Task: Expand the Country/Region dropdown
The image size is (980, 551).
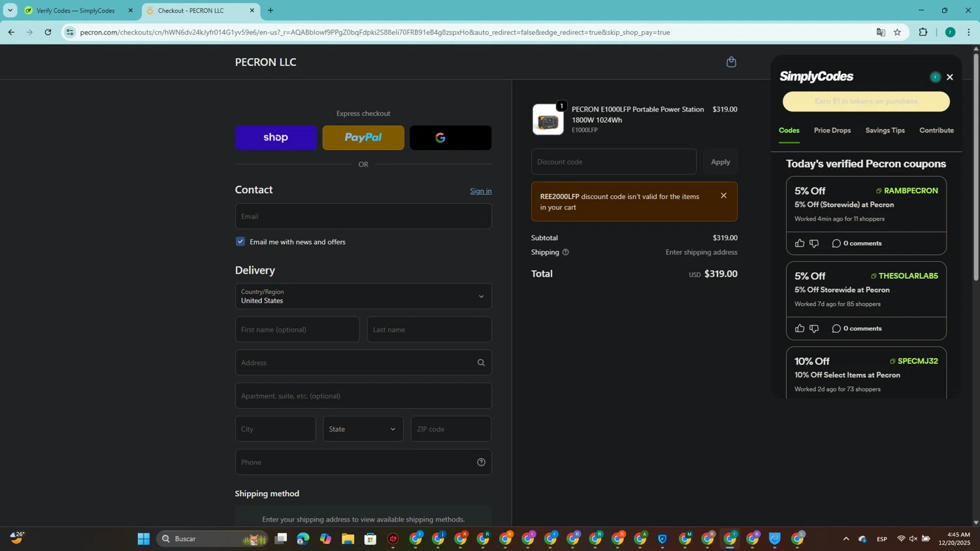Action: pyautogui.click(x=363, y=296)
